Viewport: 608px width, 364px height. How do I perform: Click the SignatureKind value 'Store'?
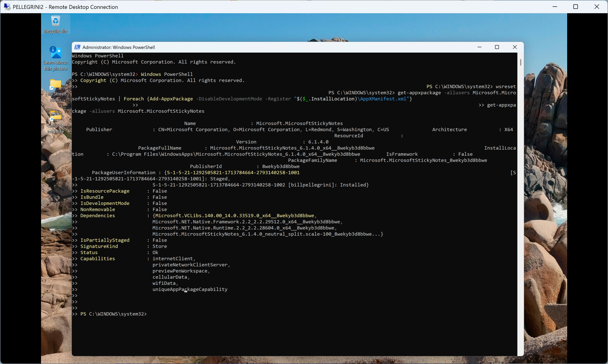point(160,246)
